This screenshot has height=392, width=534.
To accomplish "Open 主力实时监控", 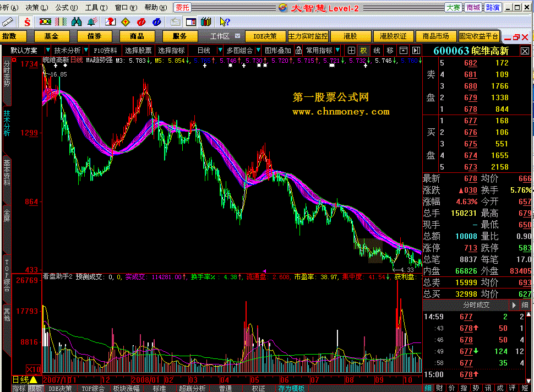I will 308,36.
